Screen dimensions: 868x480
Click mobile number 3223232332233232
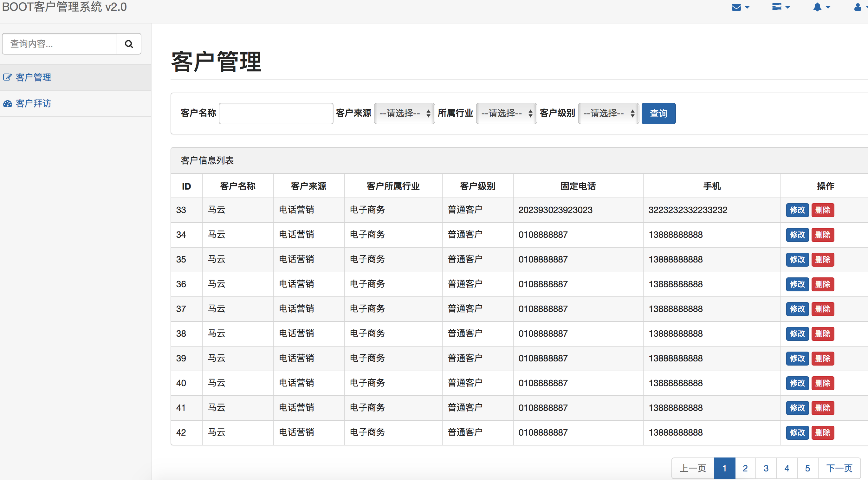click(x=688, y=210)
